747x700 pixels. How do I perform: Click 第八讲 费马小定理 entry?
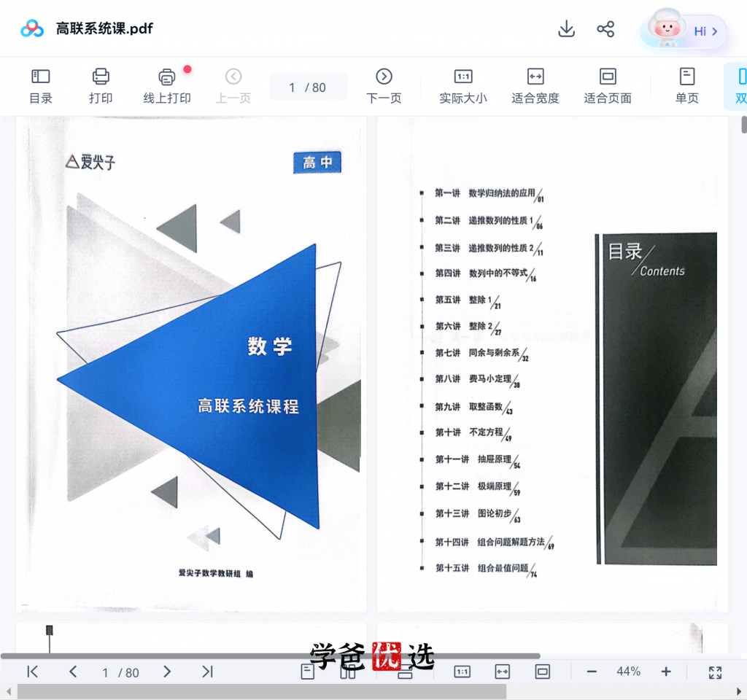point(477,379)
